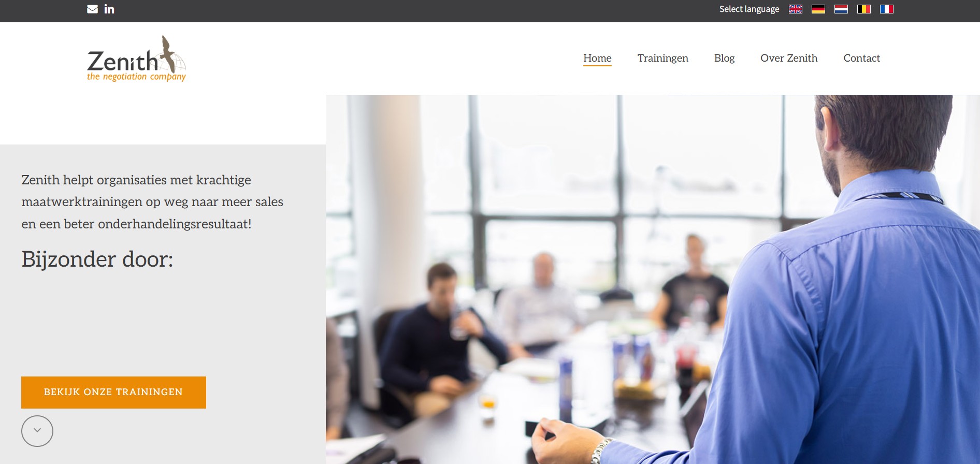Navigate to Over Zenith
This screenshot has height=464, width=980.
789,58
